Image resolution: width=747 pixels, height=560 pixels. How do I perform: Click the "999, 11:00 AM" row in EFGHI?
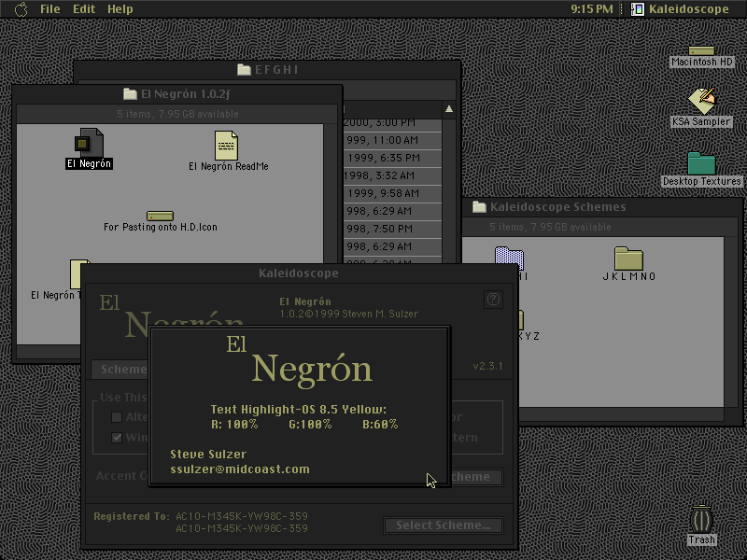click(392, 140)
